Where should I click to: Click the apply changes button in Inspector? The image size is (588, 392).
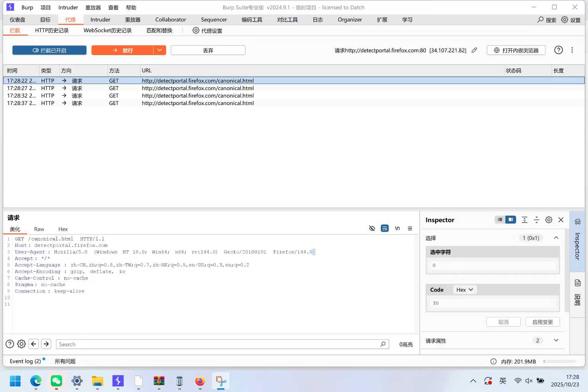click(542, 322)
